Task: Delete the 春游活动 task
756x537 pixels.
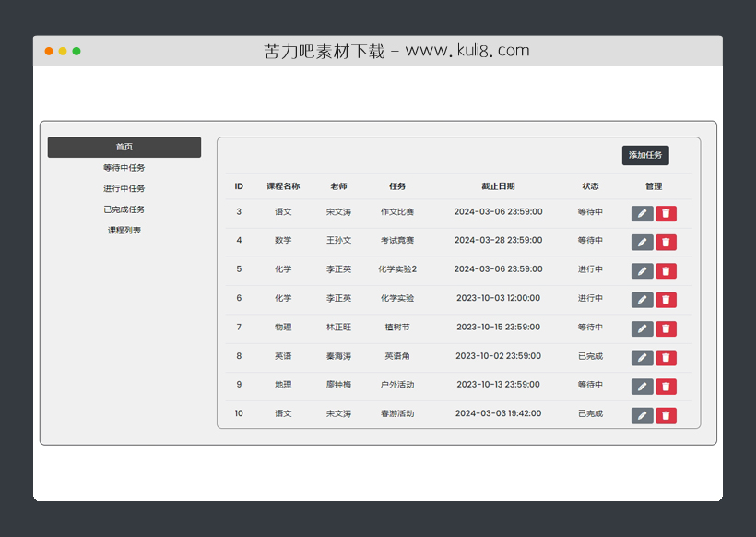Action: 666,414
